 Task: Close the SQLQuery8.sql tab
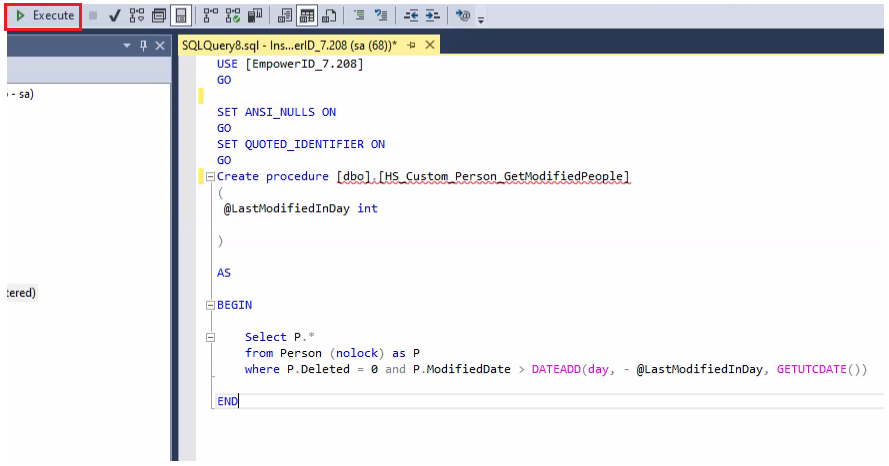click(x=430, y=45)
